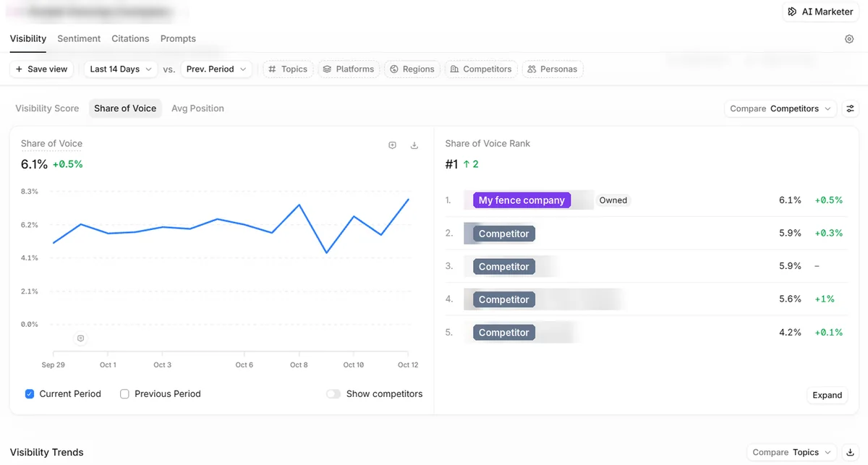Select the Visibility tab
The width and height of the screenshot is (868, 465).
click(28, 39)
